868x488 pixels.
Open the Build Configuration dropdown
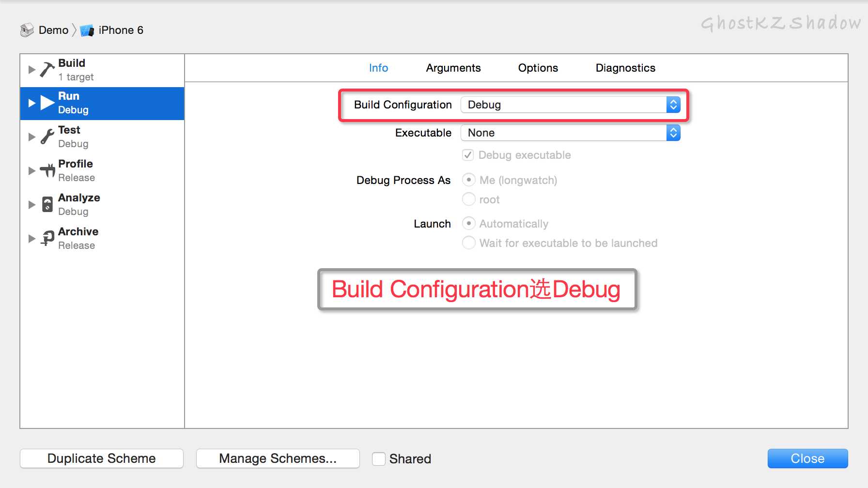coord(570,105)
